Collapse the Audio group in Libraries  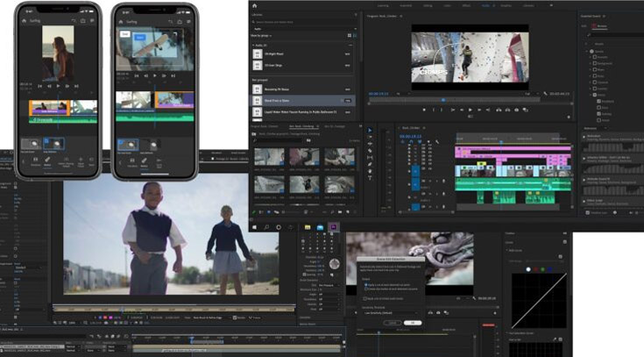tap(255, 45)
